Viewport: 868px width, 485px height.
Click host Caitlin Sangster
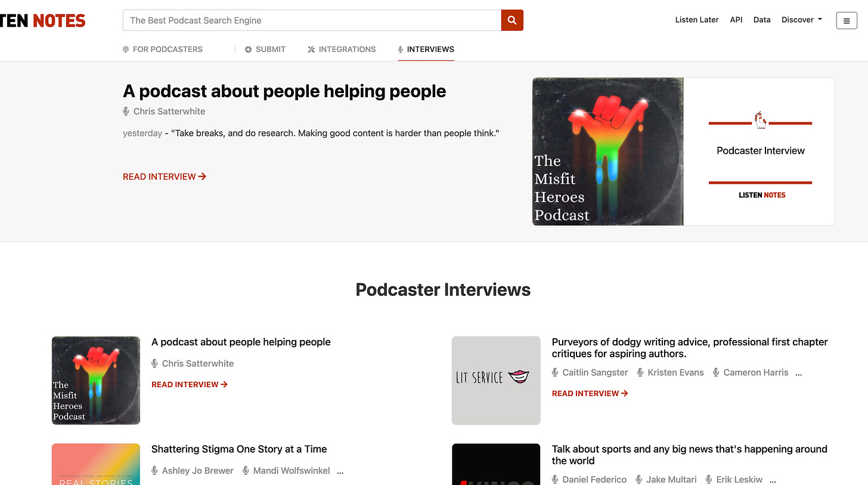pyautogui.click(x=595, y=372)
